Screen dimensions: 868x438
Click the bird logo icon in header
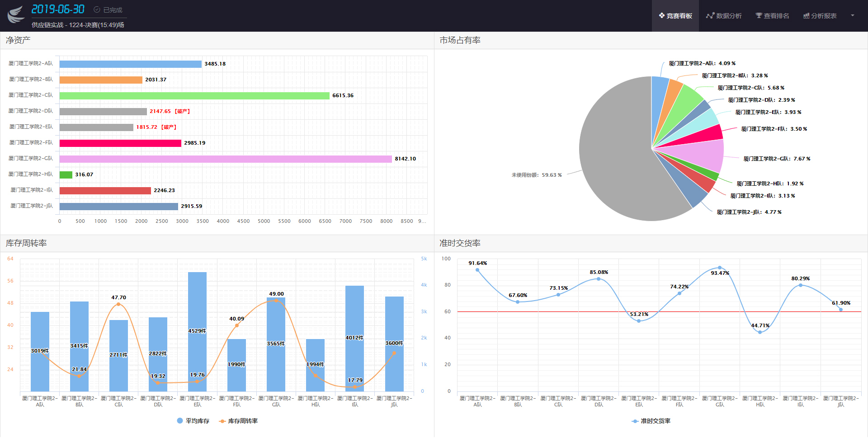click(16, 14)
